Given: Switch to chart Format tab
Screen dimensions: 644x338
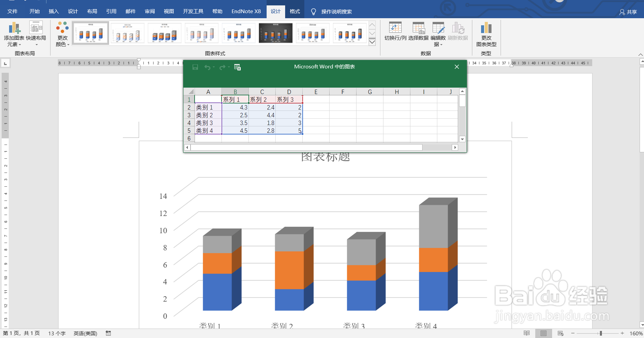Looking at the screenshot, I should (295, 11).
